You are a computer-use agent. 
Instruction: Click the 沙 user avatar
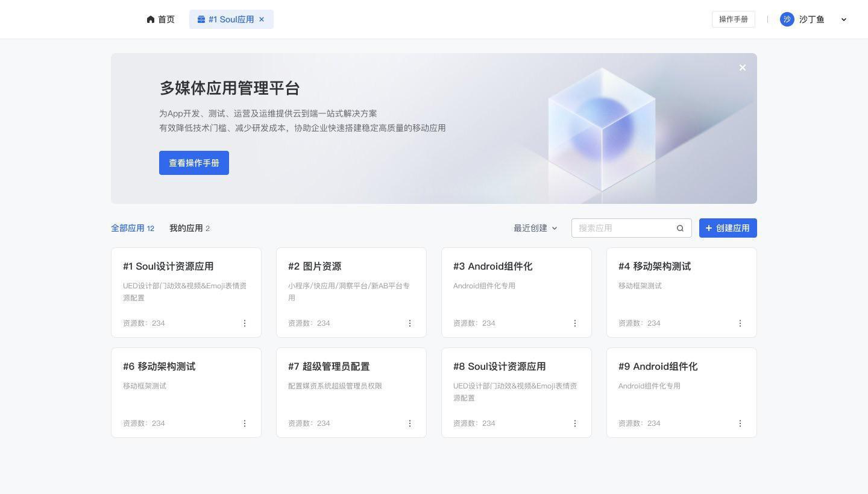pyautogui.click(x=787, y=19)
